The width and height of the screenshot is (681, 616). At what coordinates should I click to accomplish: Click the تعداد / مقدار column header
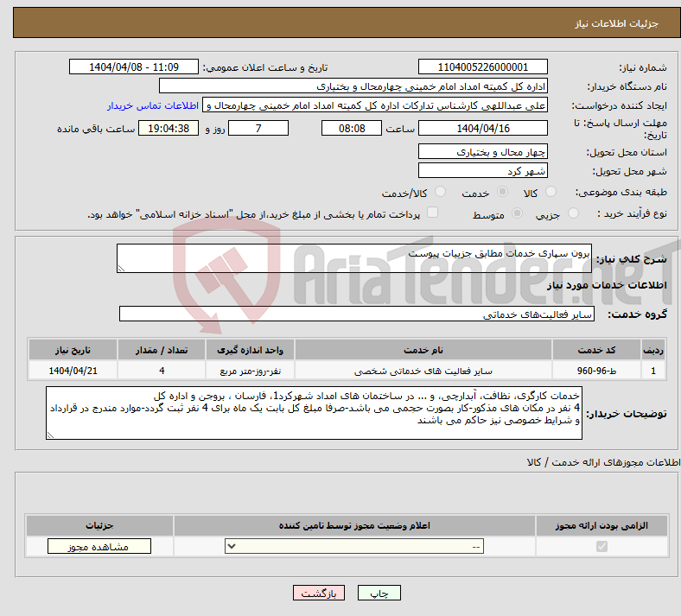pos(162,350)
